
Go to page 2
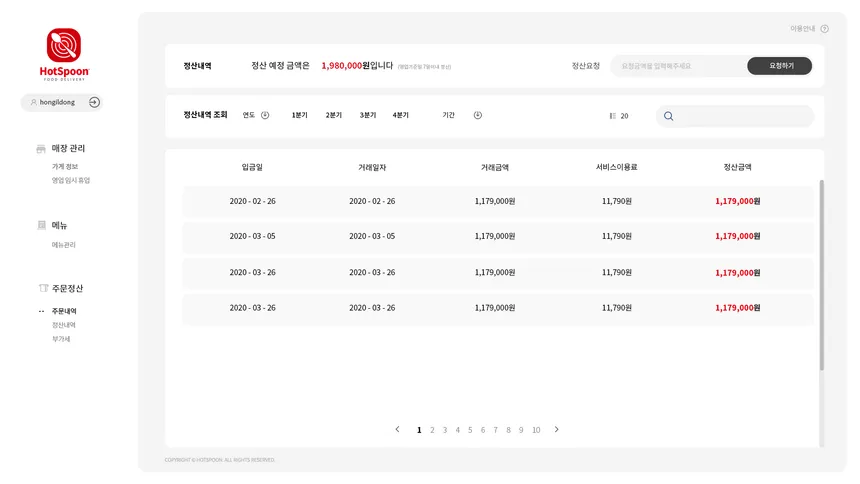432,430
